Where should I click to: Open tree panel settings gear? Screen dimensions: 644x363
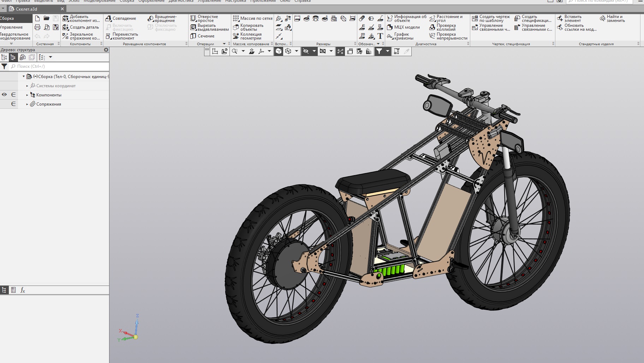pos(106,50)
